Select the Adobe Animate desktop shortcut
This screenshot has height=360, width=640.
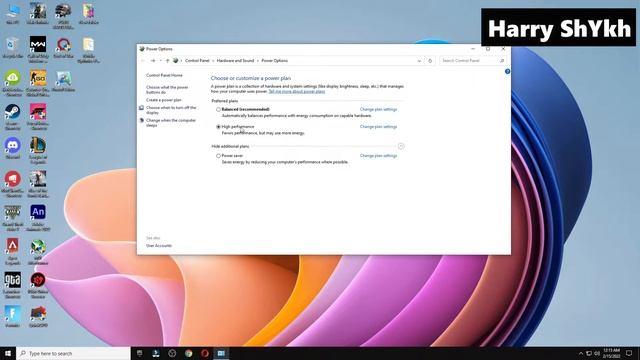coord(38,218)
